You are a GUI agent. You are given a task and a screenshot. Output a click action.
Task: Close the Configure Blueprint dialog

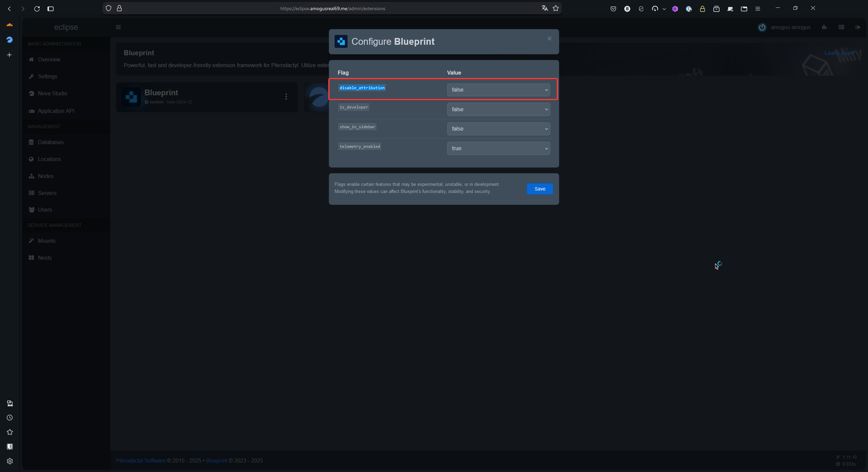[549, 39]
